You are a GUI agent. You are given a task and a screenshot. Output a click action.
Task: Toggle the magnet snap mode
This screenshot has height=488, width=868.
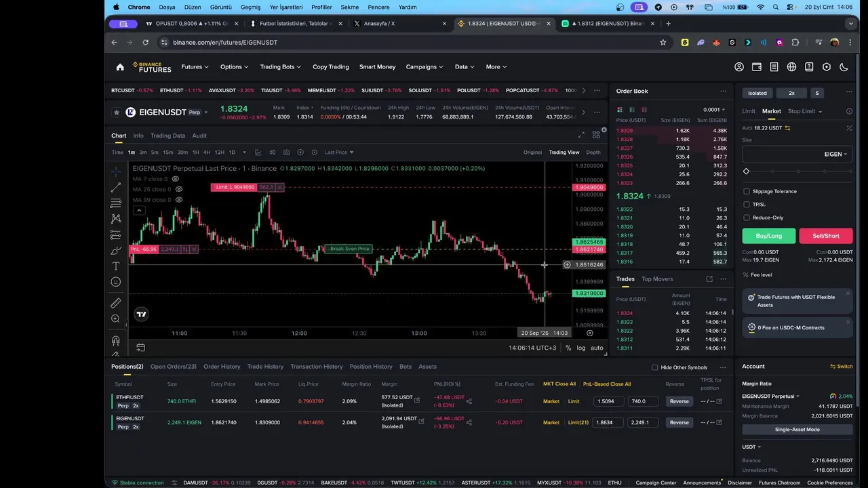coord(116,340)
